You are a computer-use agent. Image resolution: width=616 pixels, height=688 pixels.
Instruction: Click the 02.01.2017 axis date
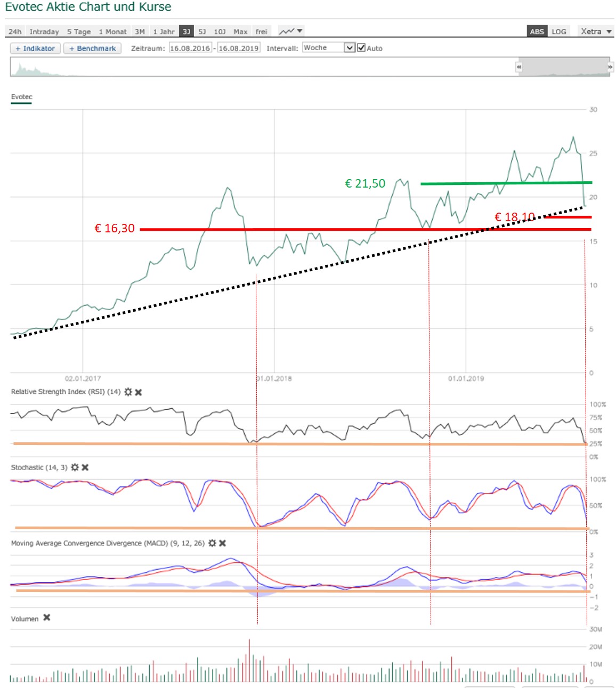point(83,378)
